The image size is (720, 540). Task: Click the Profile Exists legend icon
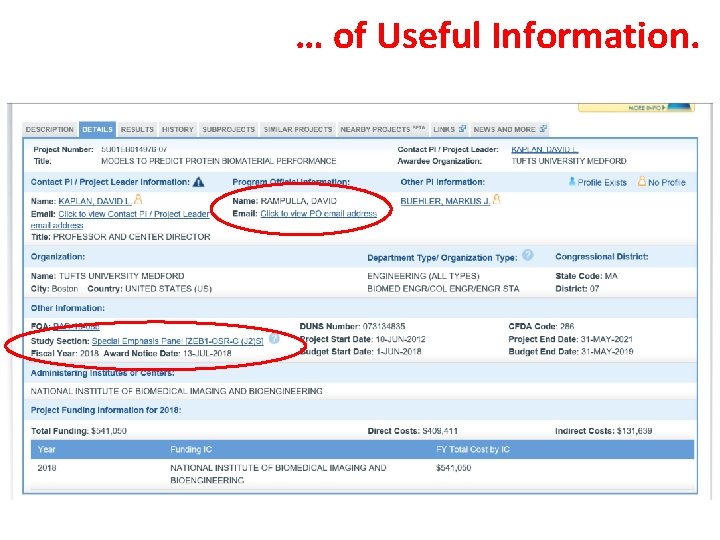click(572, 182)
